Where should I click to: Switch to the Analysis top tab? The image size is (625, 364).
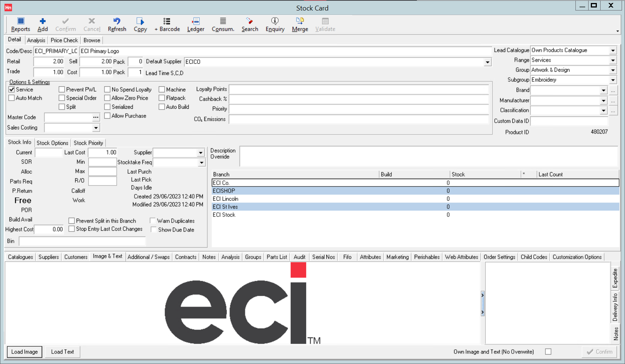click(36, 40)
